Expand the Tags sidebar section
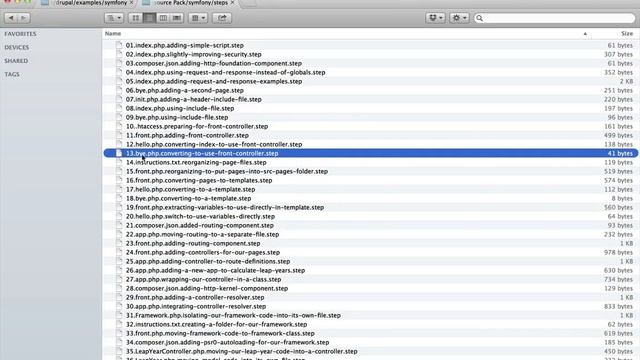 coord(12,74)
